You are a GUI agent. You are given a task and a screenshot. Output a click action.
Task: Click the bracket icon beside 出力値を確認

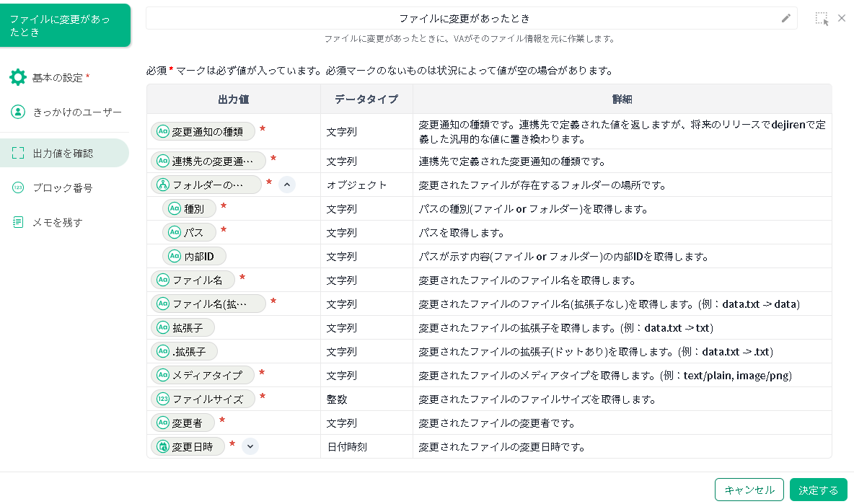coord(18,153)
